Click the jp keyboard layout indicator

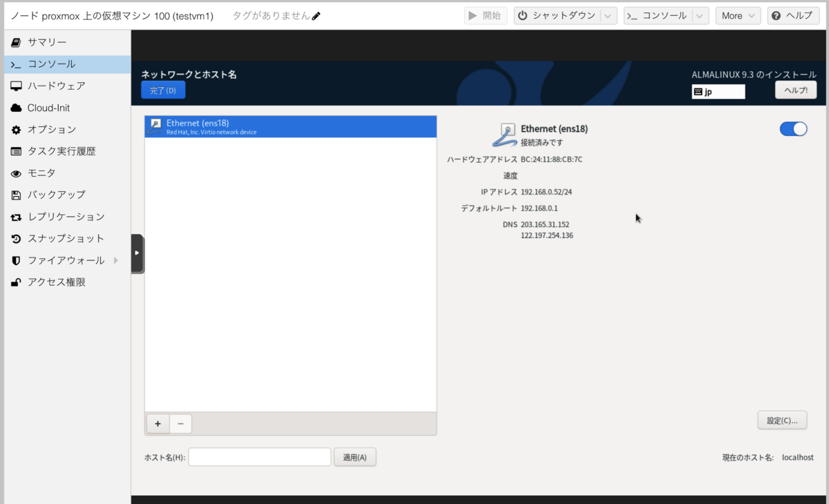718,92
